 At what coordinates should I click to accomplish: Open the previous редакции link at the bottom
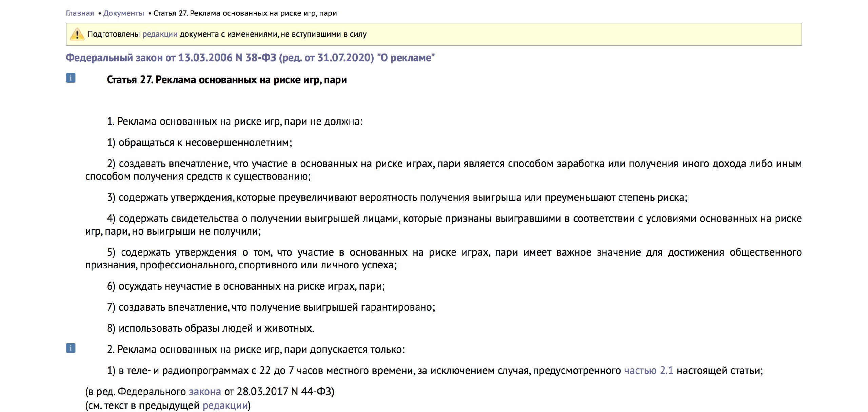tap(225, 406)
